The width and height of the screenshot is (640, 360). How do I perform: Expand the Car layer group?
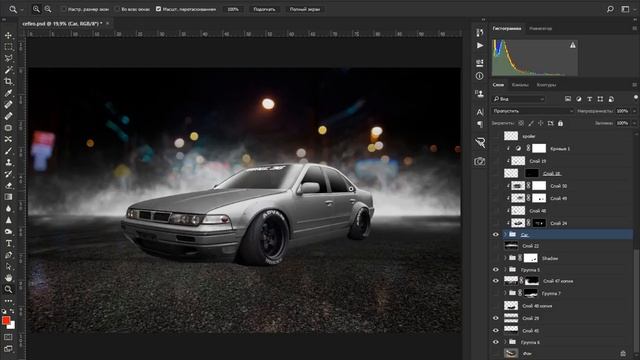(x=505, y=234)
